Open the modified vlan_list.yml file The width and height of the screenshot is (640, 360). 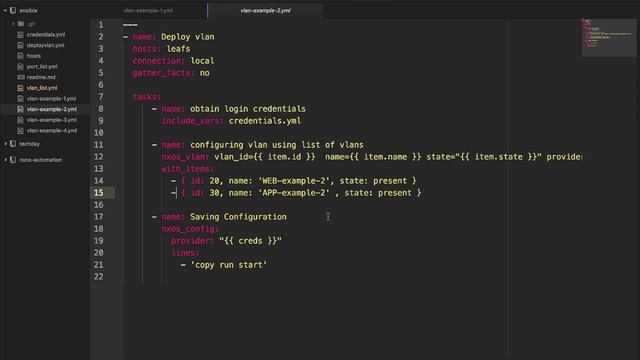point(42,88)
